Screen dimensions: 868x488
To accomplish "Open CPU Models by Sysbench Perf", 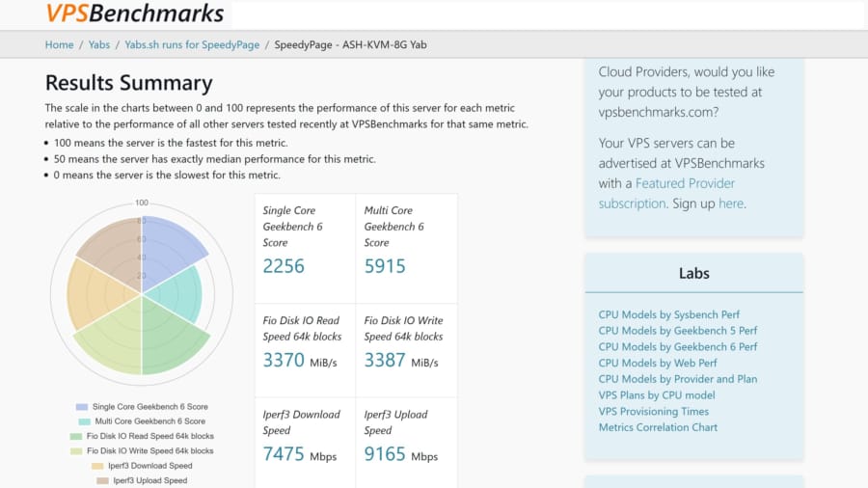I will coord(668,314).
